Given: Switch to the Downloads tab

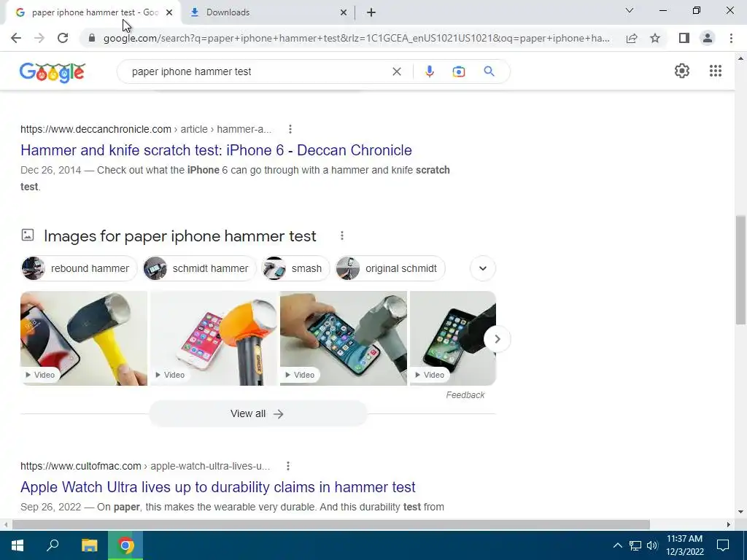Looking at the screenshot, I should 267,12.
